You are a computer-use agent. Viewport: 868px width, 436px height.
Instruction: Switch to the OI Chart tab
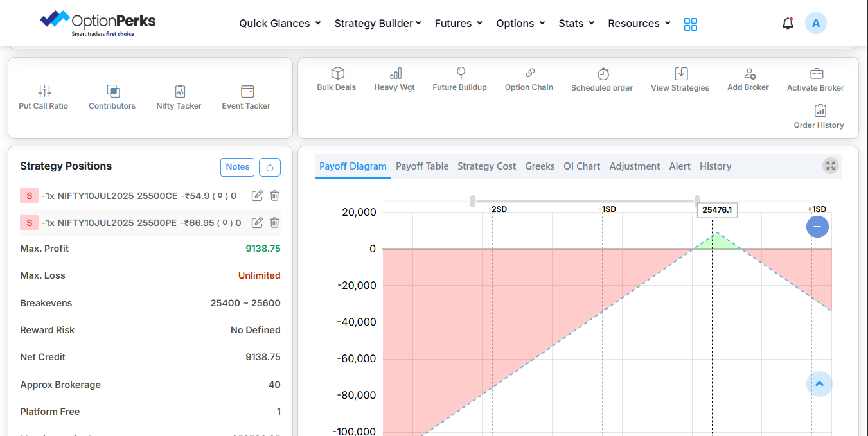(x=582, y=166)
